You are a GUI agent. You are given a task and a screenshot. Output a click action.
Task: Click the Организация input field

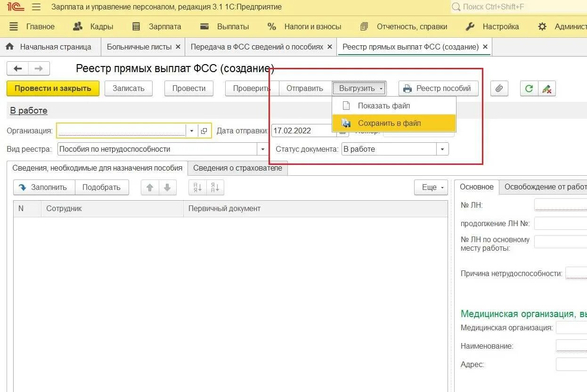click(x=122, y=131)
